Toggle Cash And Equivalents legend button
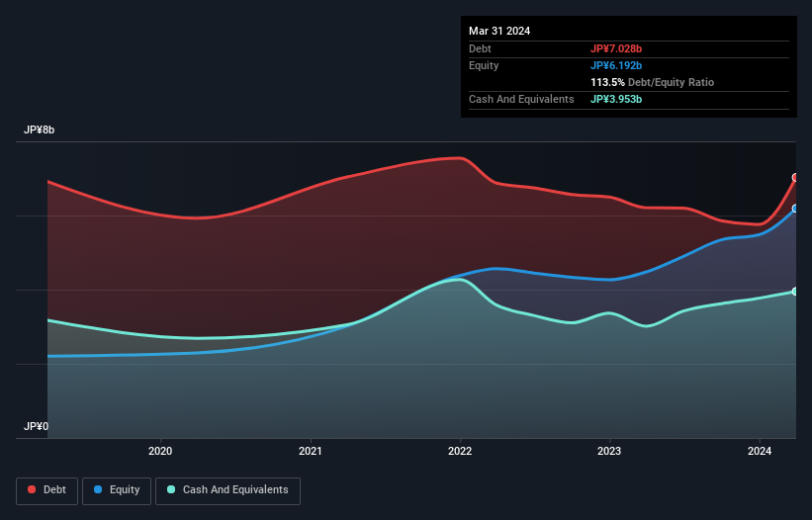The height and width of the screenshot is (520, 812). 227,490
